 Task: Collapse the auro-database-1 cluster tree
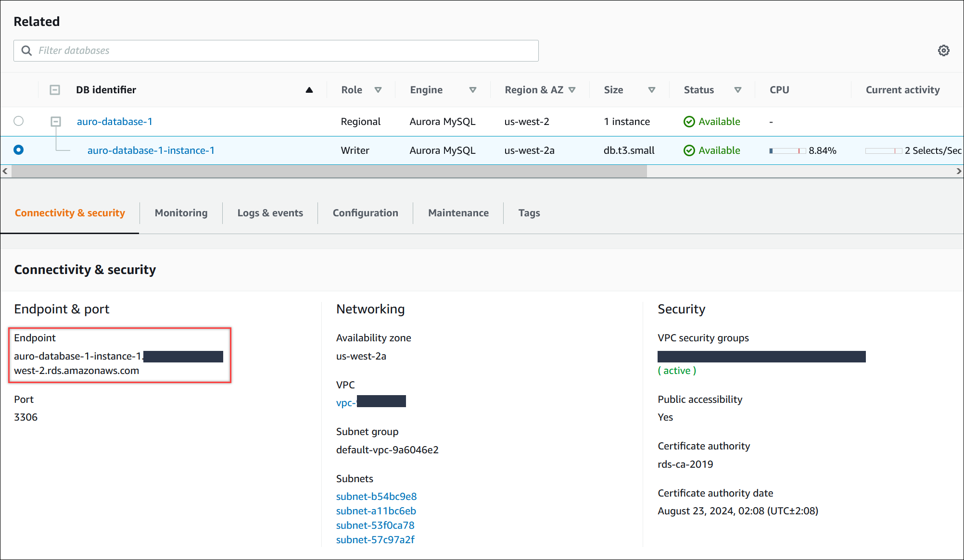56,122
